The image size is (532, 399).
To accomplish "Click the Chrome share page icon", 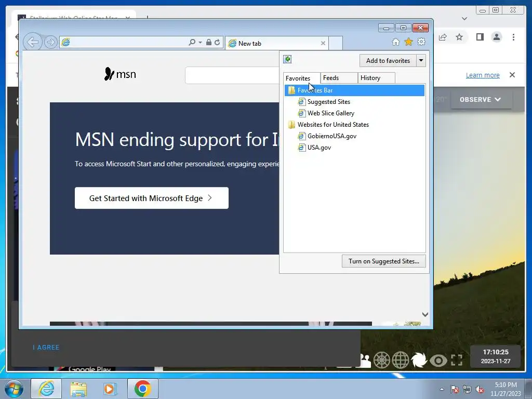I will pyautogui.click(x=443, y=37).
